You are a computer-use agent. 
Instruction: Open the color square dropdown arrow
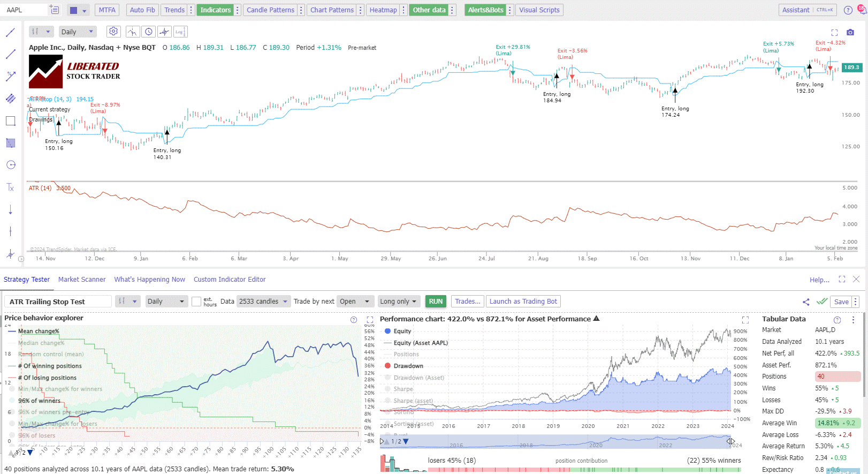coord(84,10)
